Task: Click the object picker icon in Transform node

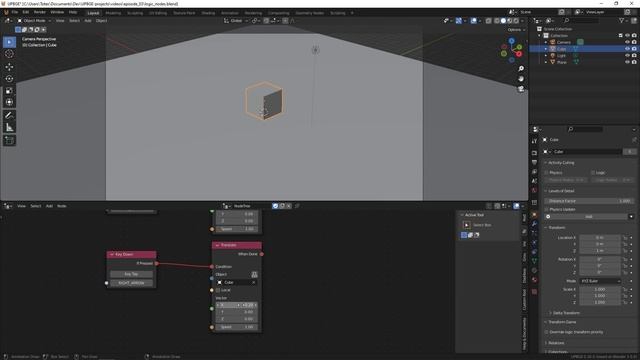Action: coord(254,274)
